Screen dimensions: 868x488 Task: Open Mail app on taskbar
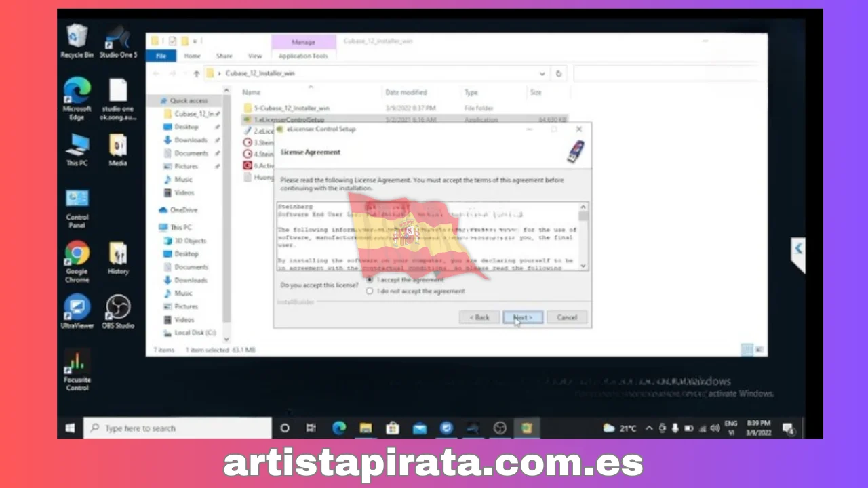[420, 428]
